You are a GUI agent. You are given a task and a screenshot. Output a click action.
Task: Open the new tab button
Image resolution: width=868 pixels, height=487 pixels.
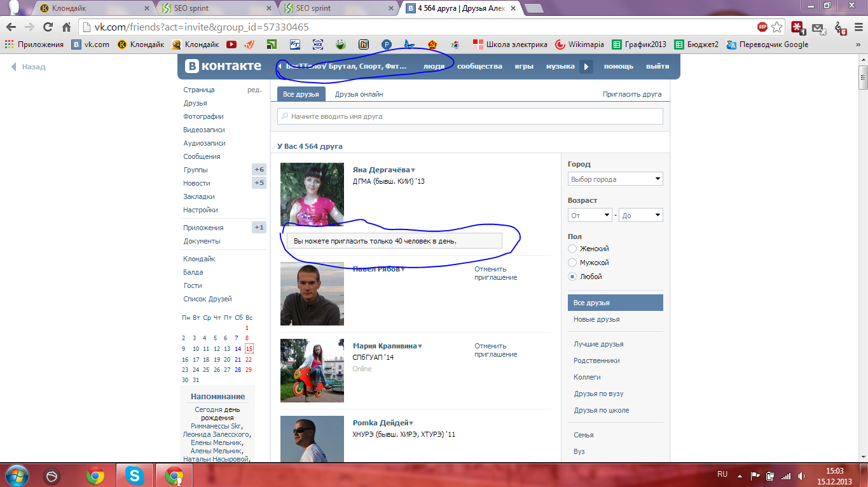tap(534, 8)
